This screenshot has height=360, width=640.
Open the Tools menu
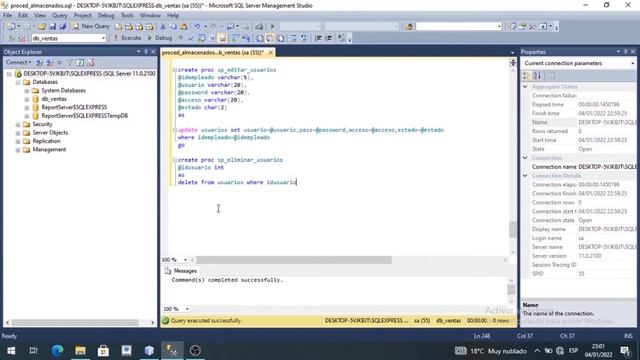[x=127, y=16]
